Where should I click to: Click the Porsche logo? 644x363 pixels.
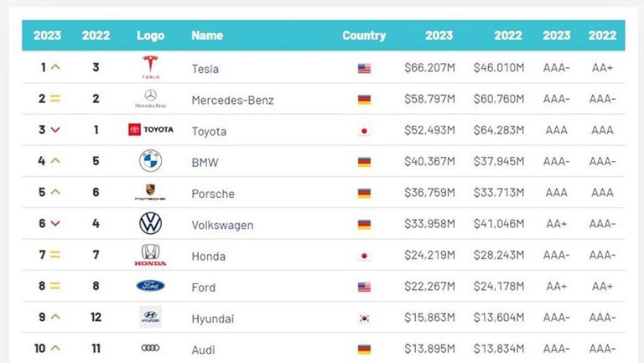tap(150, 193)
